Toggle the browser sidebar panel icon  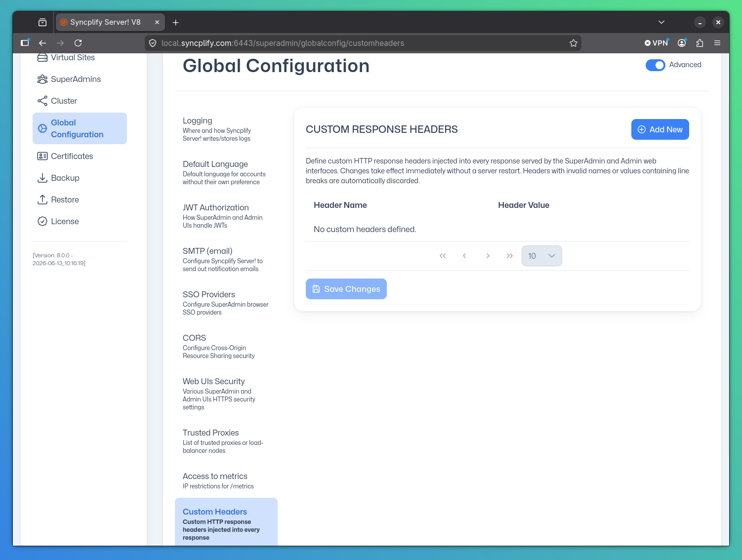(25, 43)
